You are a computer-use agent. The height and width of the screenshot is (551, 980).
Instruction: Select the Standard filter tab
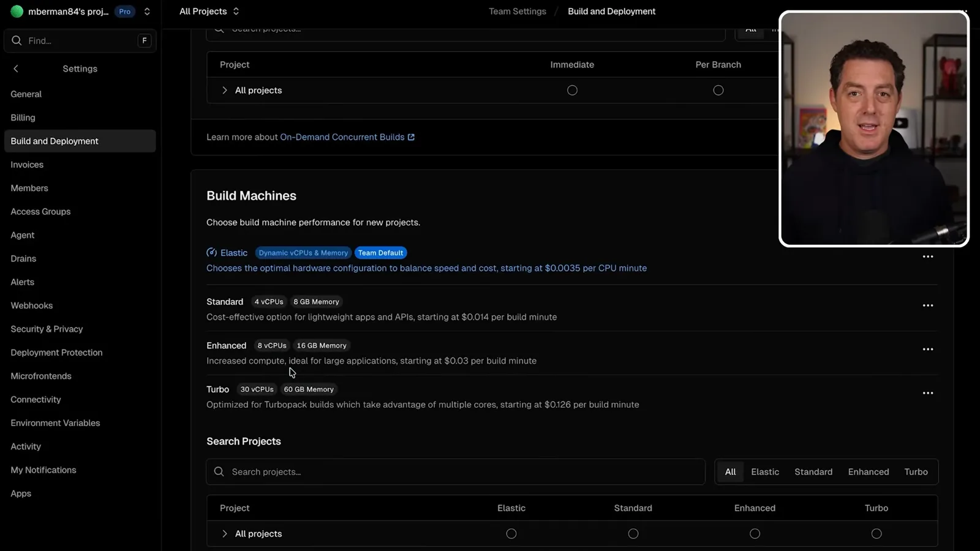pos(813,472)
